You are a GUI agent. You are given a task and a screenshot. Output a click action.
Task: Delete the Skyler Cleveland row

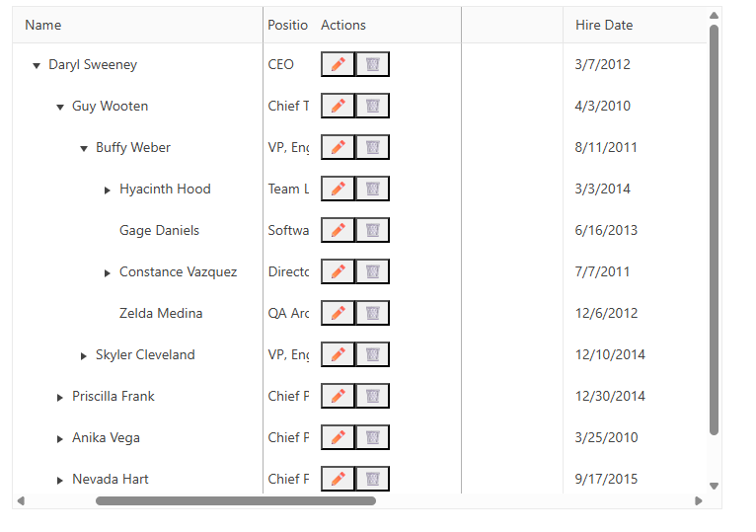372,354
